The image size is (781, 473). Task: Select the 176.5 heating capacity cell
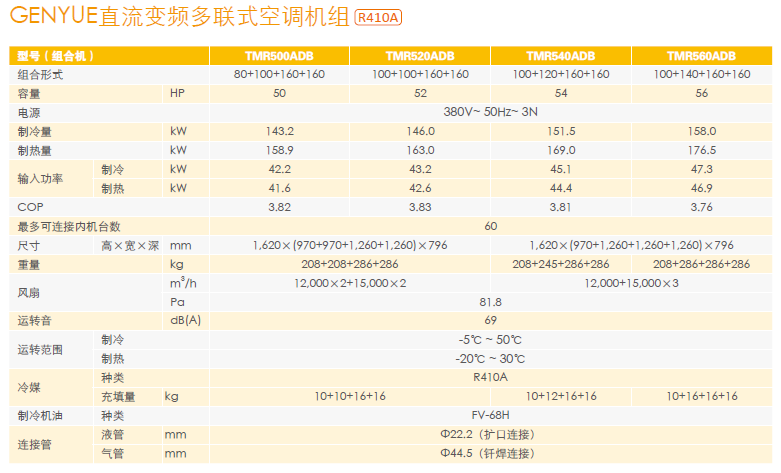click(x=701, y=151)
